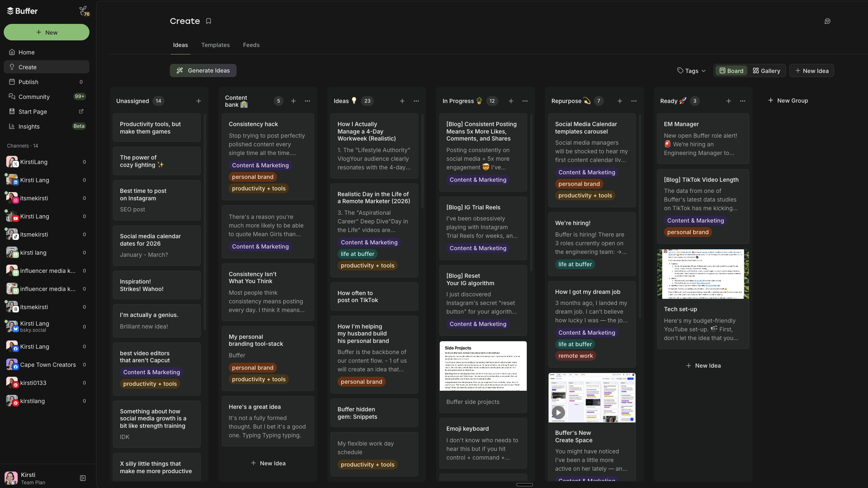
Task: Open Repurpose group three-dot menu
Action: 634,101
